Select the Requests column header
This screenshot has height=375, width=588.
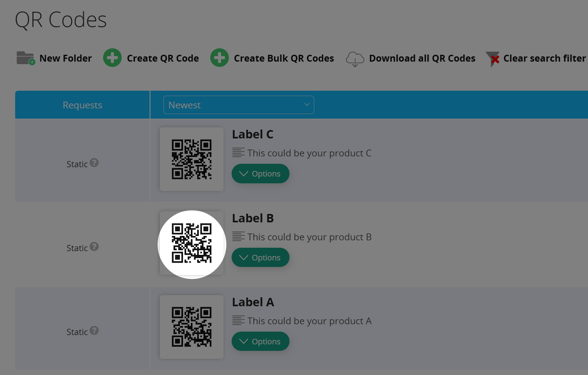(82, 104)
